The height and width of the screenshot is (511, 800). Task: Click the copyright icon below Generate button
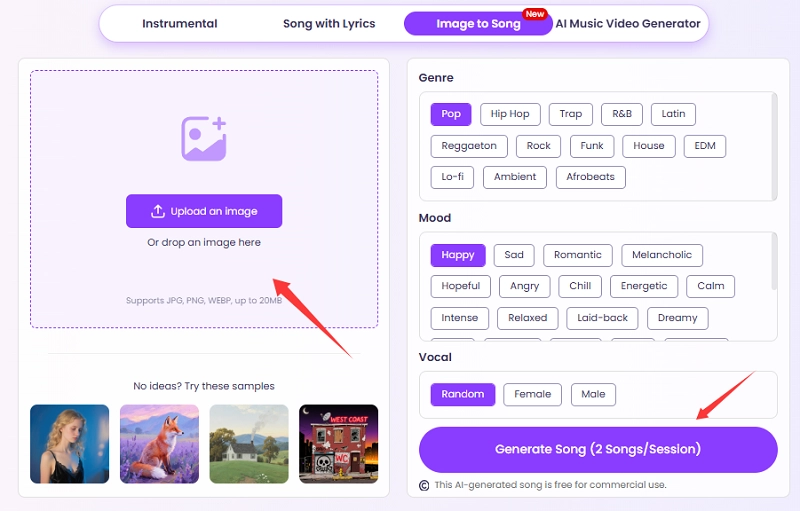click(x=425, y=486)
